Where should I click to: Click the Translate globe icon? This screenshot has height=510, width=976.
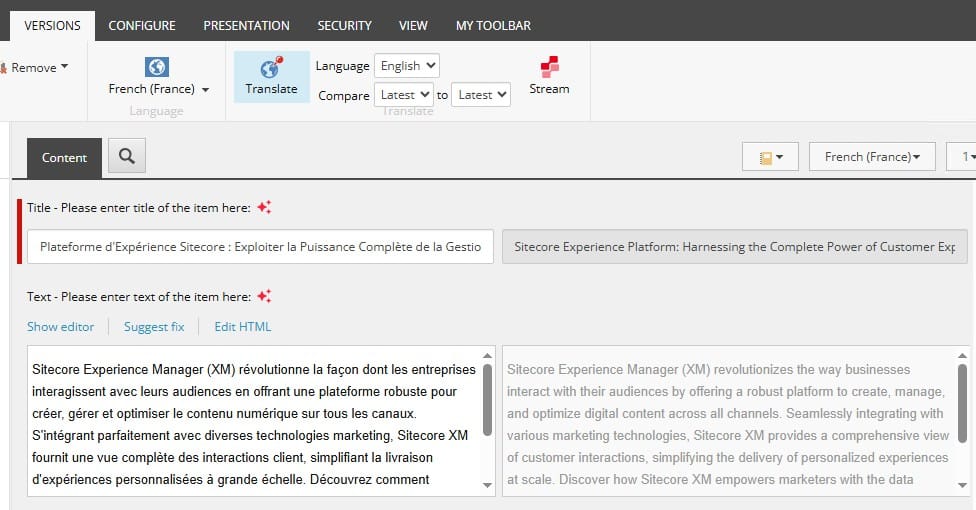pos(271,69)
